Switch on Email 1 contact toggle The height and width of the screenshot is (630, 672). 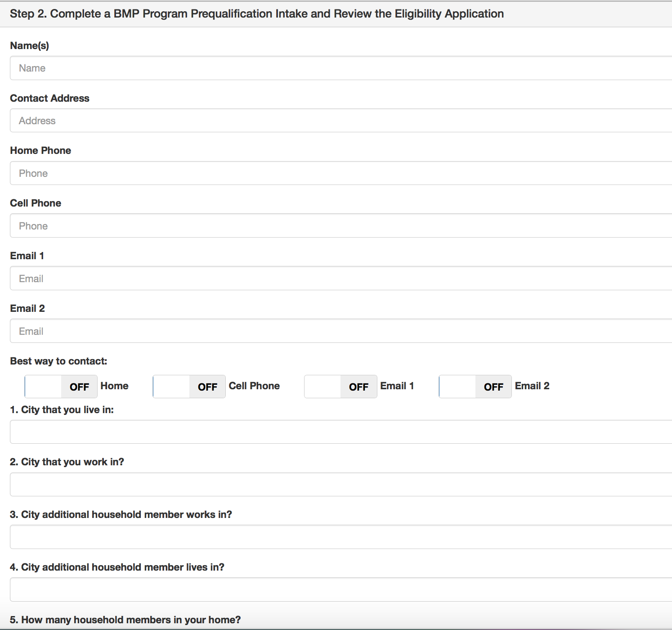(x=340, y=387)
